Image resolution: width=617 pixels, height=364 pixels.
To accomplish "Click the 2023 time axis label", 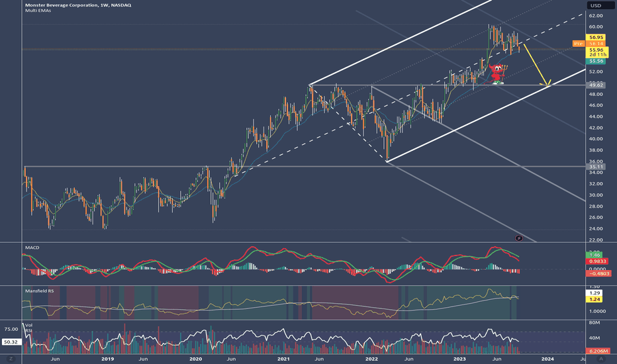I will pos(459,359).
